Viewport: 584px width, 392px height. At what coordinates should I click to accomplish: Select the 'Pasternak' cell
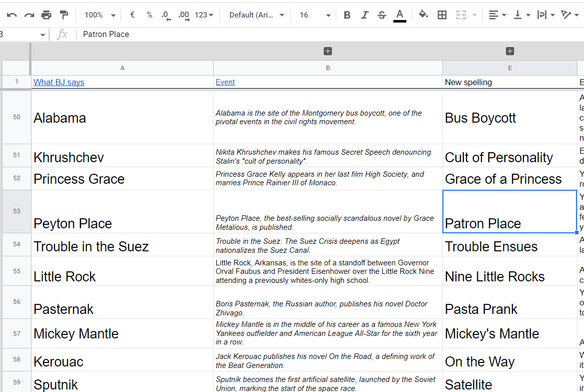(x=122, y=302)
